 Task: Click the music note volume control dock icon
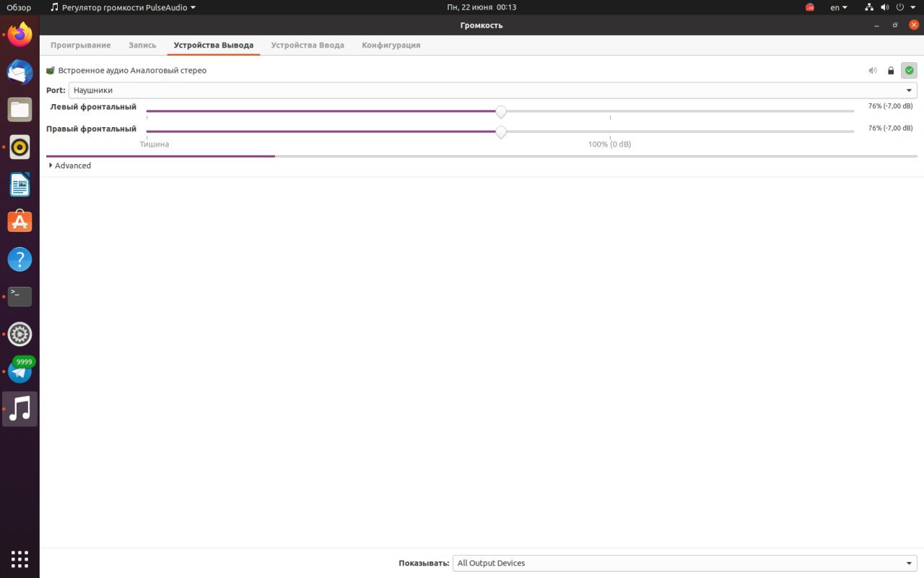[19, 409]
